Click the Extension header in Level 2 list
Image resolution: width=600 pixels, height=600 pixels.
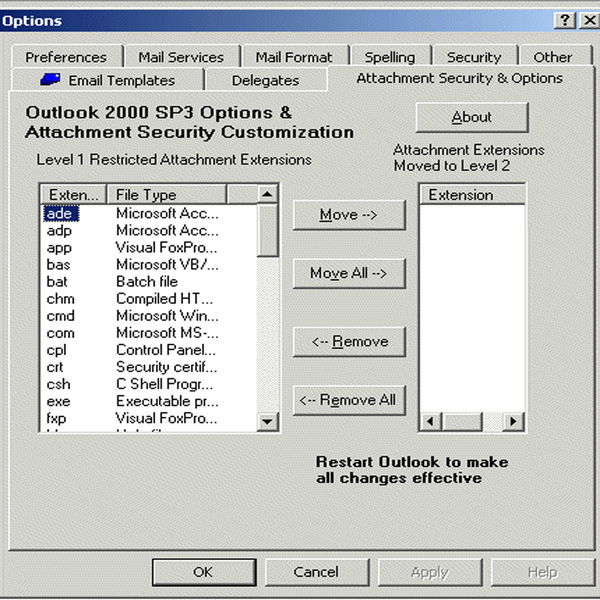[473, 195]
